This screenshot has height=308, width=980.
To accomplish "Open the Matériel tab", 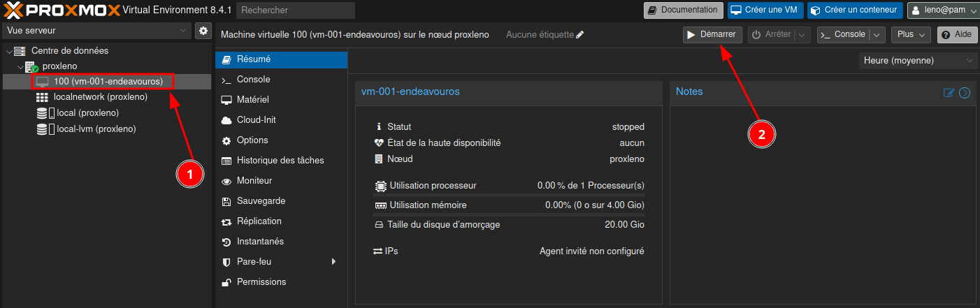I will [x=252, y=100].
